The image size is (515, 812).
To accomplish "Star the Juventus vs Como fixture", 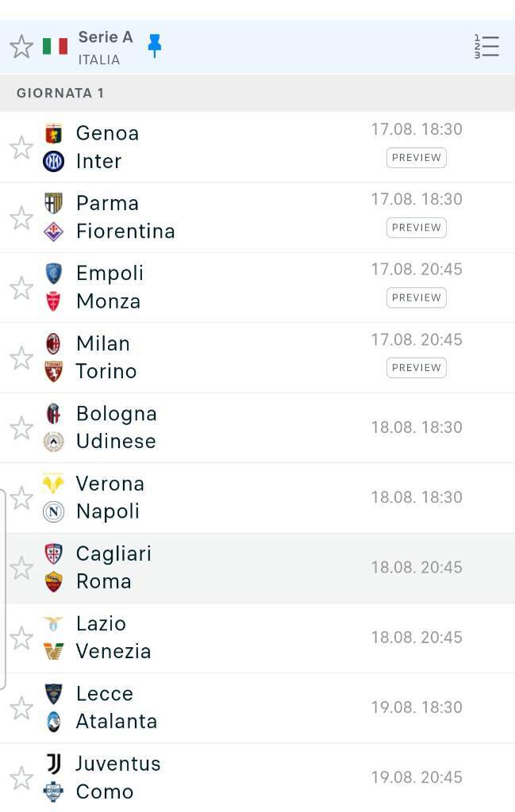I will pyautogui.click(x=21, y=778).
